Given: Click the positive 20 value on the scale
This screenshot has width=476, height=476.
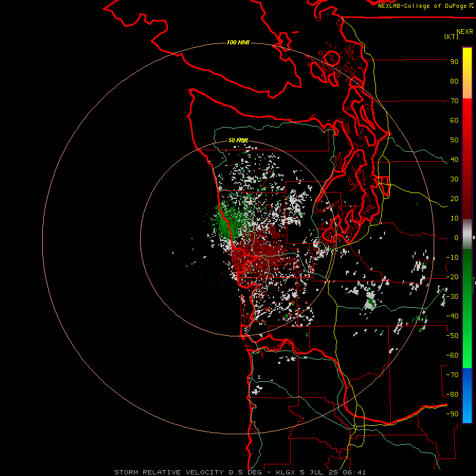Looking at the screenshot, I should [454, 199].
